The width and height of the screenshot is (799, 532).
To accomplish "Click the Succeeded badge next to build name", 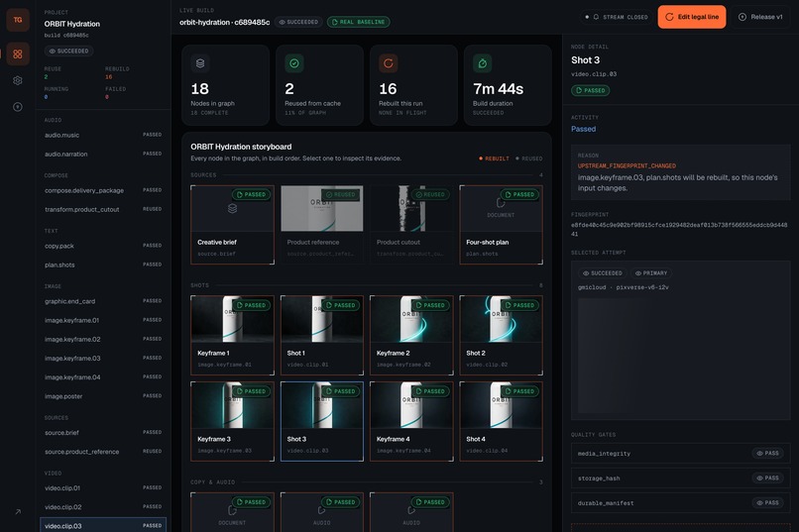I will pos(298,22).
